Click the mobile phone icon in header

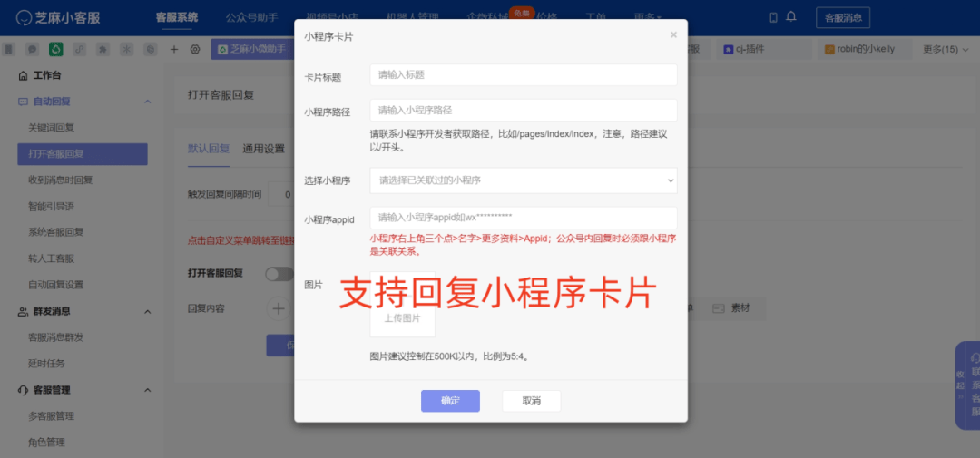(773, 17)
